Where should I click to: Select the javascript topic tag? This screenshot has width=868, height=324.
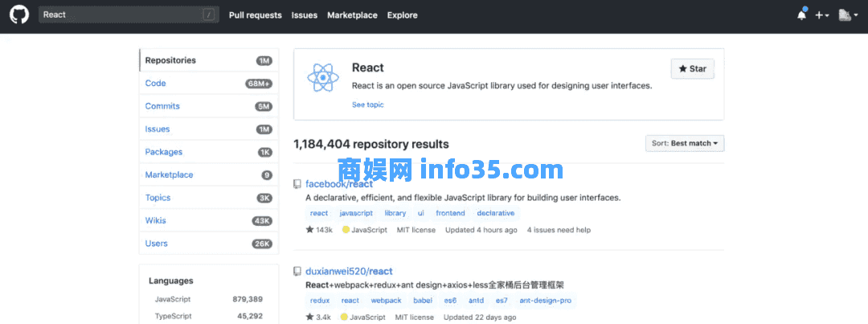pyautogui.click(x=356, y=213)
